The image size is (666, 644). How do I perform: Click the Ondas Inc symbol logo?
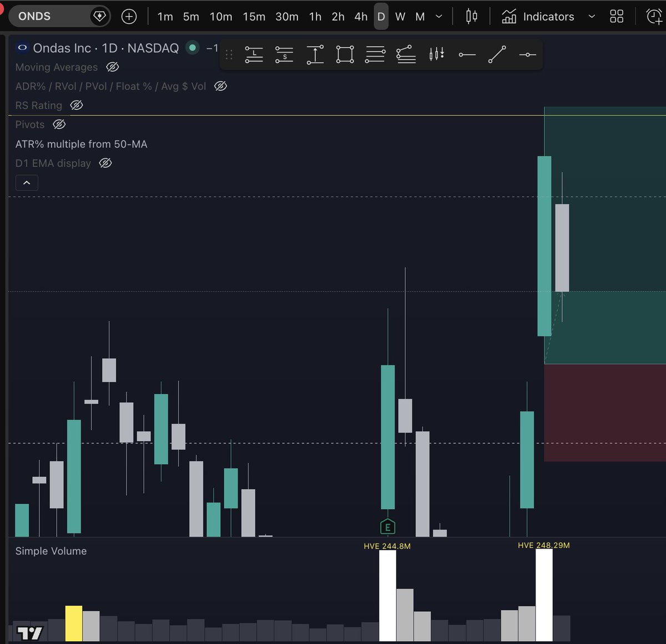pyautogui.click(x=22, y=48)
